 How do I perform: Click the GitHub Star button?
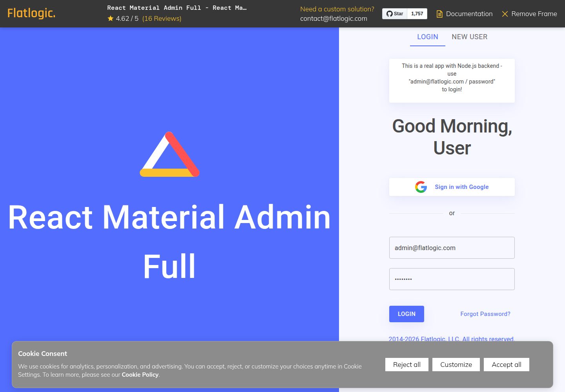coord(395,14)
